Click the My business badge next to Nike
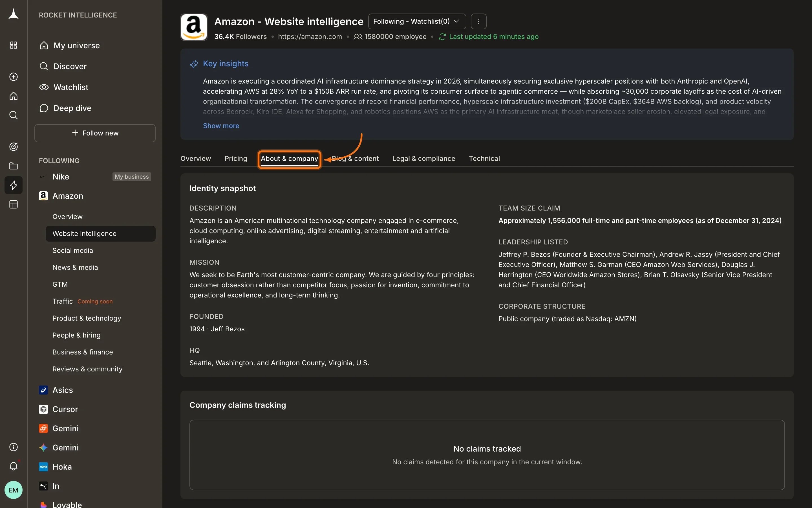 pyautogui.click(x=132, y=177)
